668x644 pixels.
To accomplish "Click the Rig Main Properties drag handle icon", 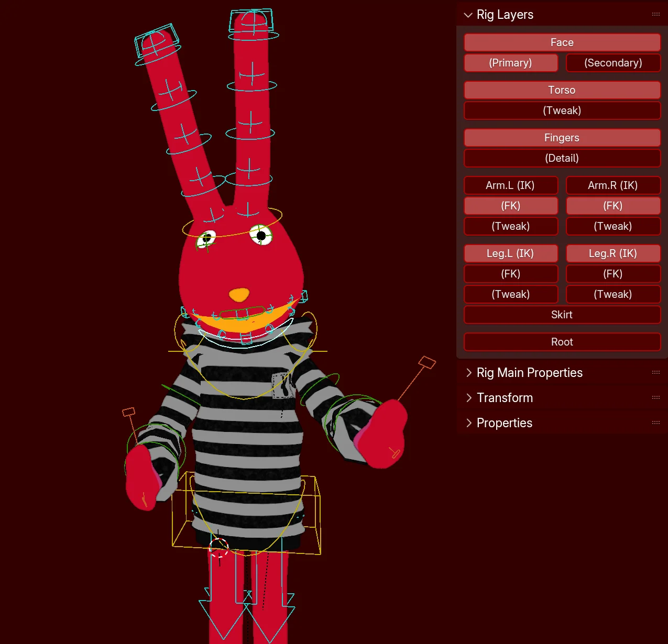I will coord(656,372).
